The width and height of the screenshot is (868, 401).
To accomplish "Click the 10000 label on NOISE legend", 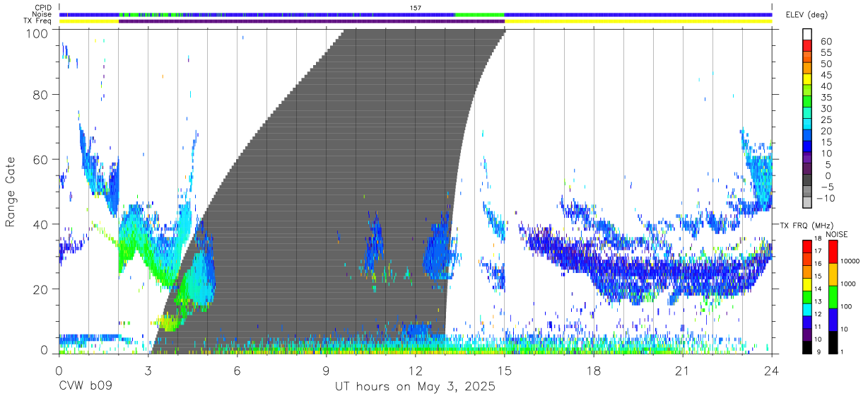I will point(852,261).
